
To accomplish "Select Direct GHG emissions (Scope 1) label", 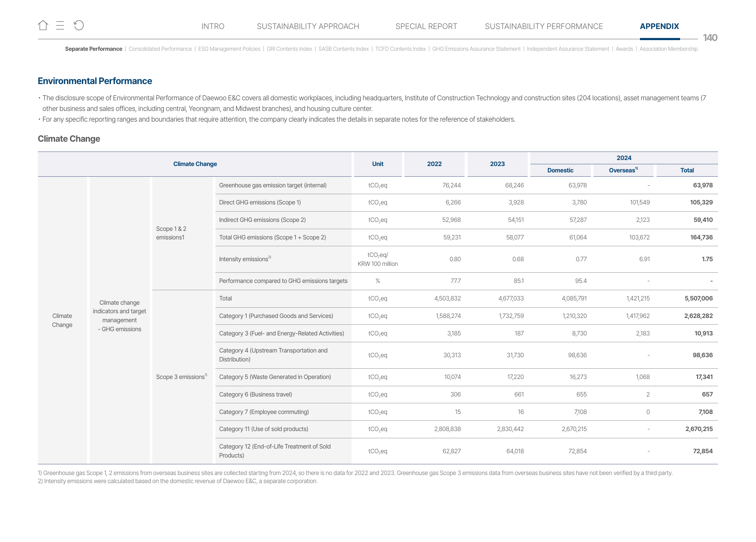I will (x=260, y=202).
